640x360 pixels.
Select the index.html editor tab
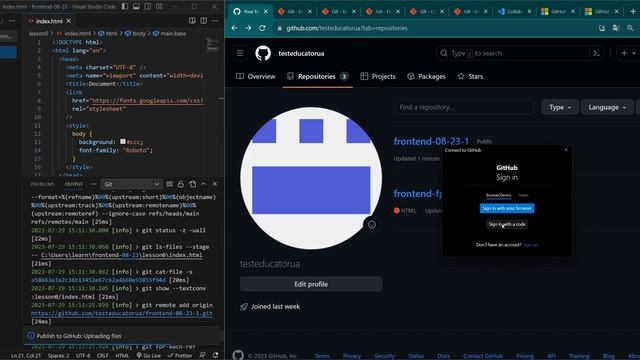click(49, 21)
